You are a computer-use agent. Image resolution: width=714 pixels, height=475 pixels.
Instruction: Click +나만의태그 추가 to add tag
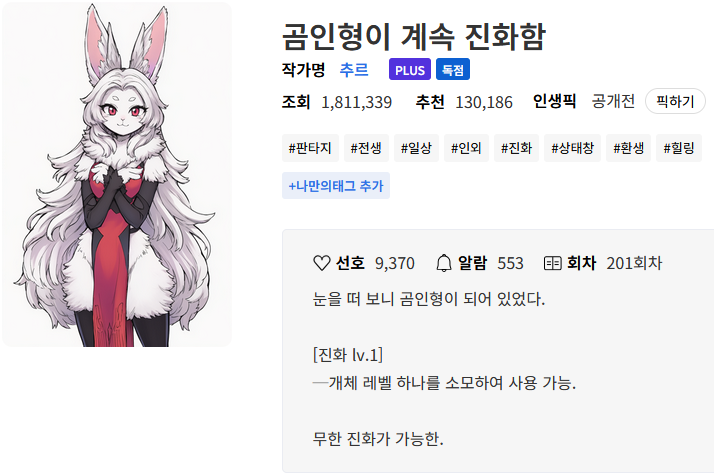(x=336, y=185)
